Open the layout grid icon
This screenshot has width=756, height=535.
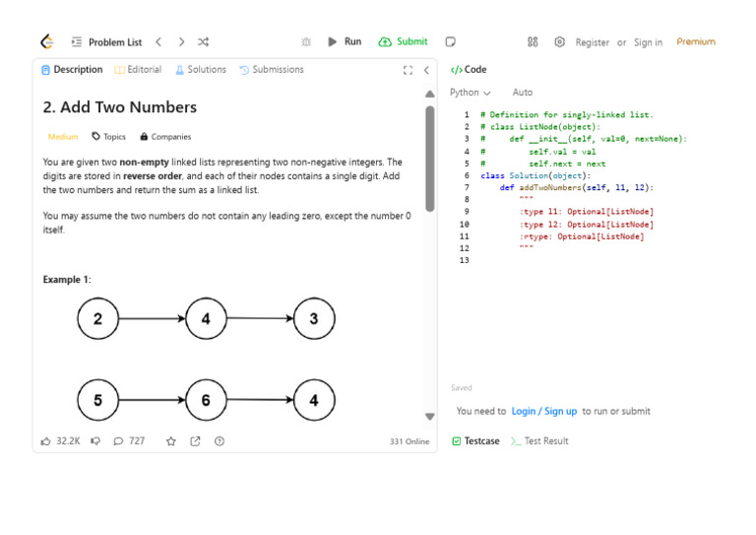[533, 42]
